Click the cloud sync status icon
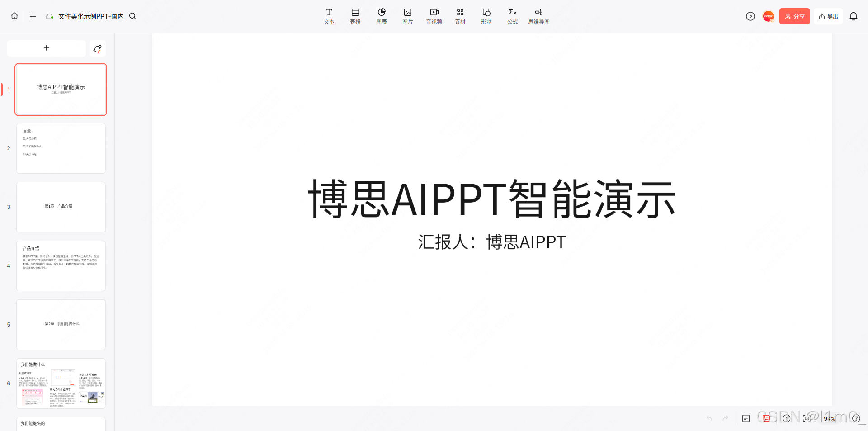Screen dimensions: 868x431 click(49, 16)
